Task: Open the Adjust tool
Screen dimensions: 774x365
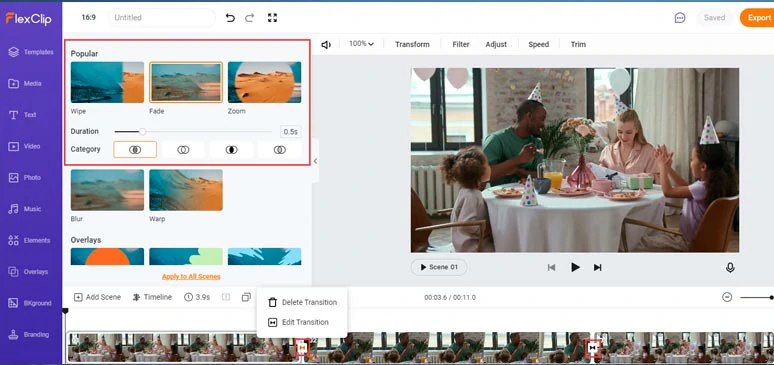Action: [x=496, y=44]
